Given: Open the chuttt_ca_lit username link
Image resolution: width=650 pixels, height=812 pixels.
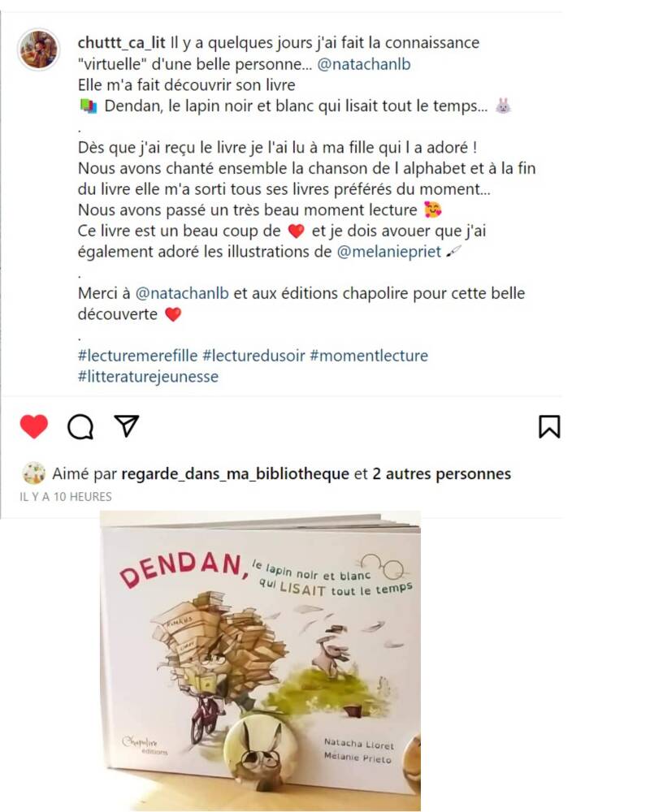Looking at the screenshot, I should (x=121, y=42).
